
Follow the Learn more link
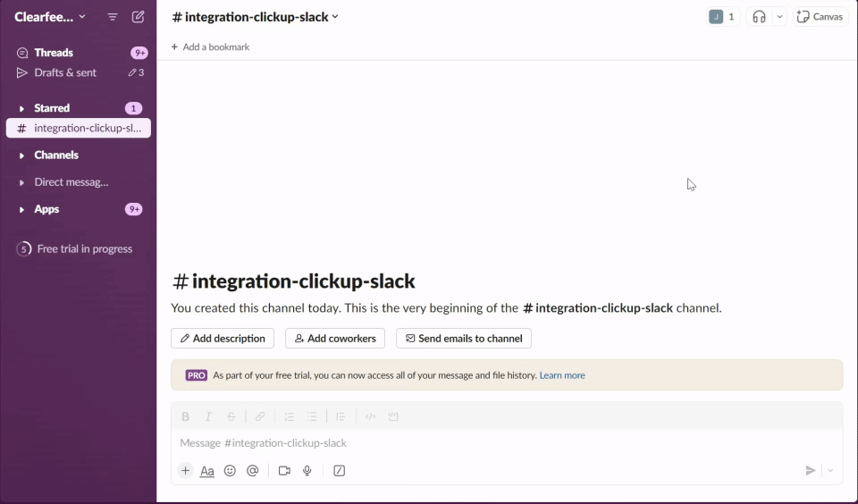(x=562, y=375)
